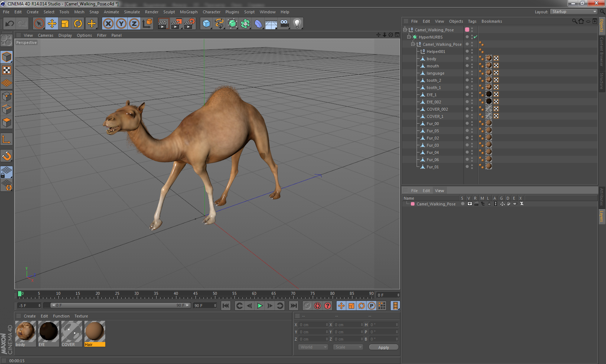Click the Undo arrow icon
The height and width of the screenshot is (364, 606).
tap(9, 24)
